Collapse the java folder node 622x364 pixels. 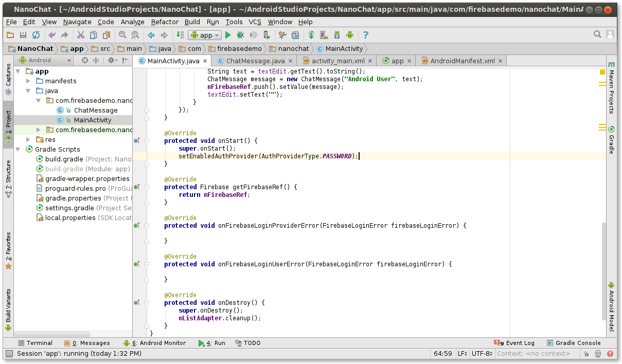click(x=28, y=91)
